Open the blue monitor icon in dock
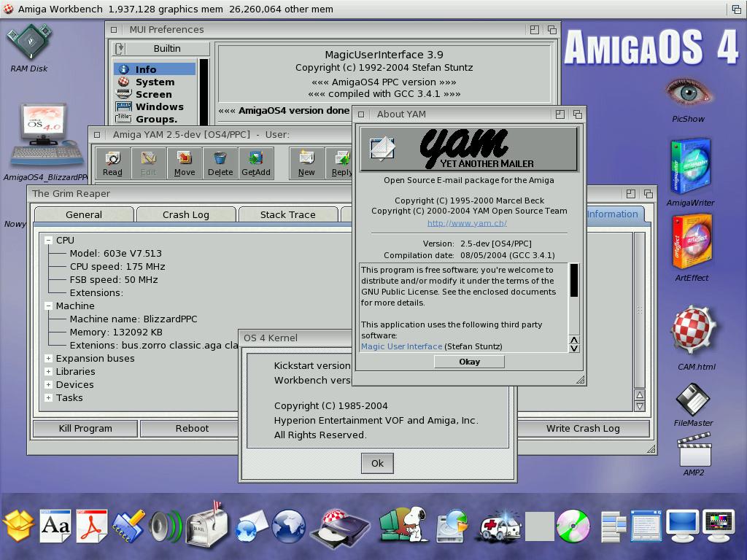 (682, 526)
